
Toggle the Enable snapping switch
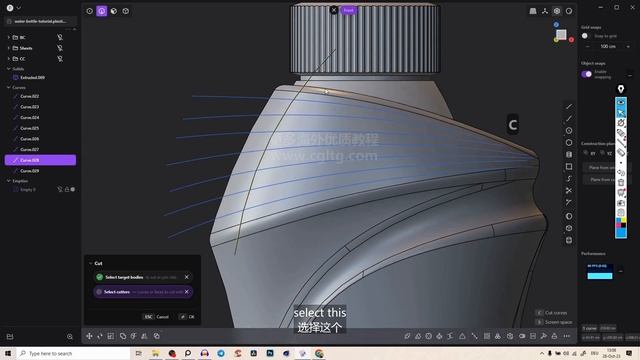click(x=587, y=74)
